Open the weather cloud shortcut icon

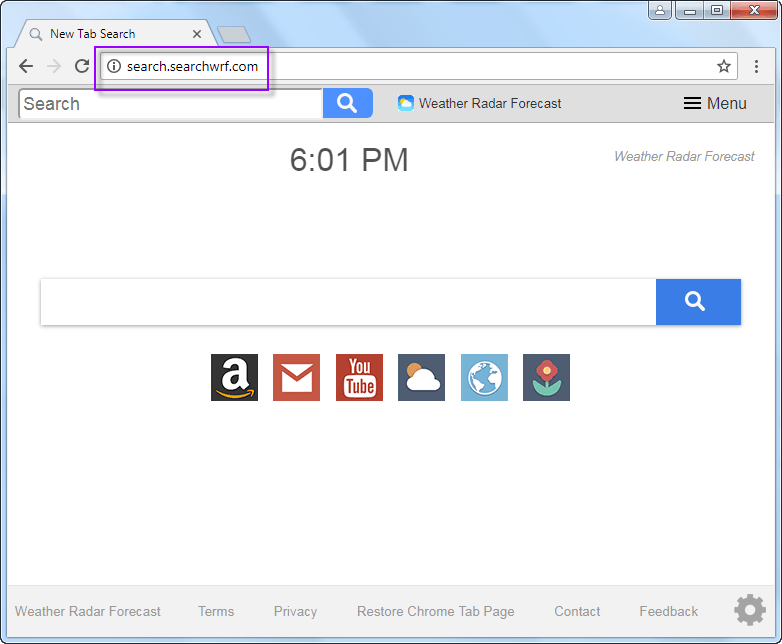[x=421, y=378]
